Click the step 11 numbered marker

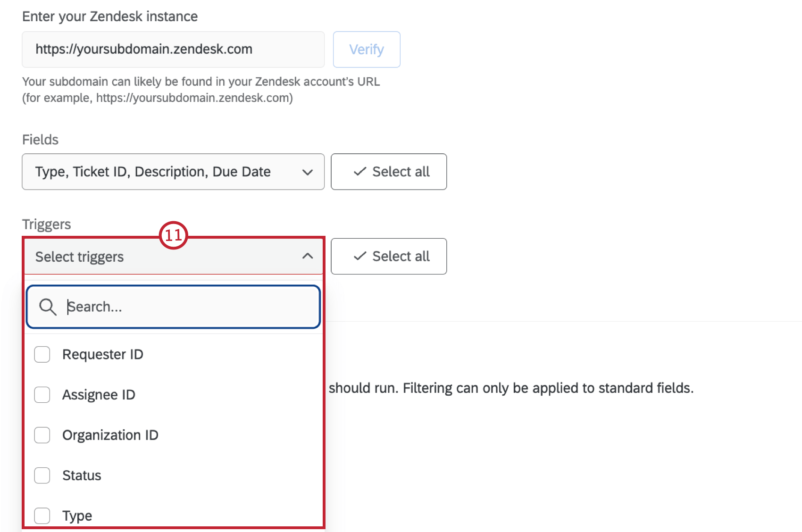coord(173,235)
